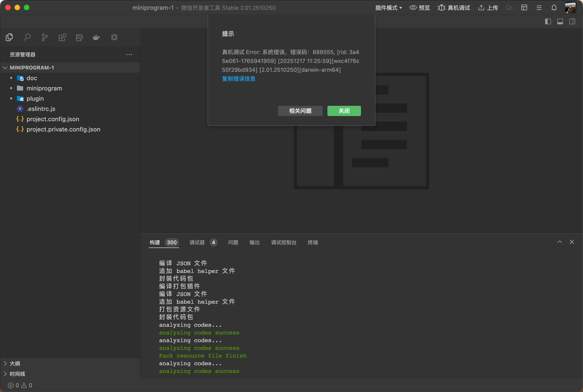Toggle the left sidebar layout icon
583x392 pixels.
point(548,21)
